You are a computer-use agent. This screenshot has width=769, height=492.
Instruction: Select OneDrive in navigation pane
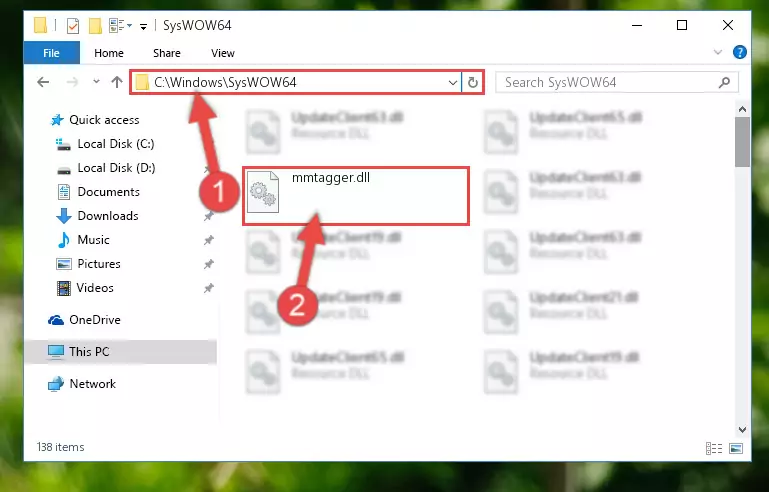(95, 320)
